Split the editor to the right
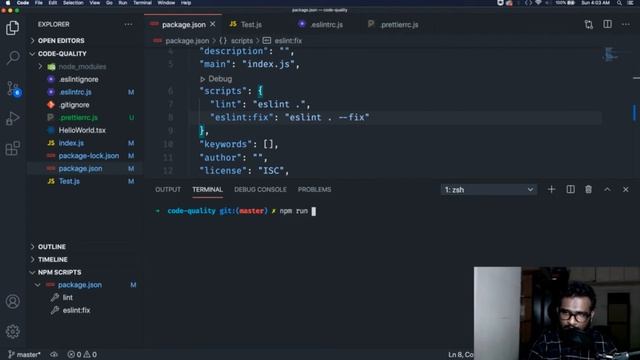Screen dimensions: 640x360 607,24
